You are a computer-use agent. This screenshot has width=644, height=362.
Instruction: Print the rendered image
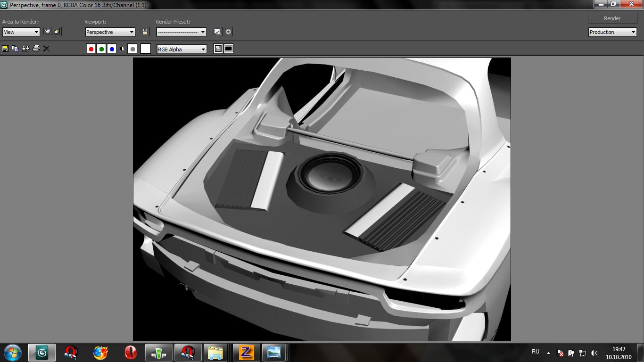(36, 49)
